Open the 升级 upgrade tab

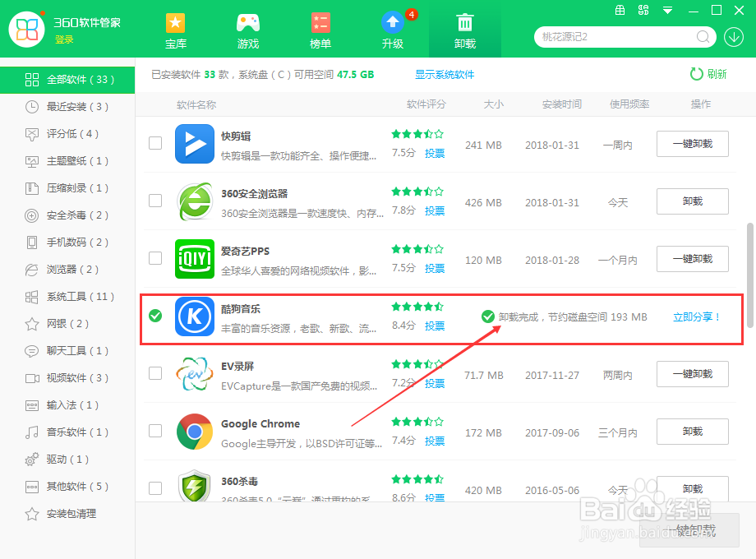click(x=393, y=30)
